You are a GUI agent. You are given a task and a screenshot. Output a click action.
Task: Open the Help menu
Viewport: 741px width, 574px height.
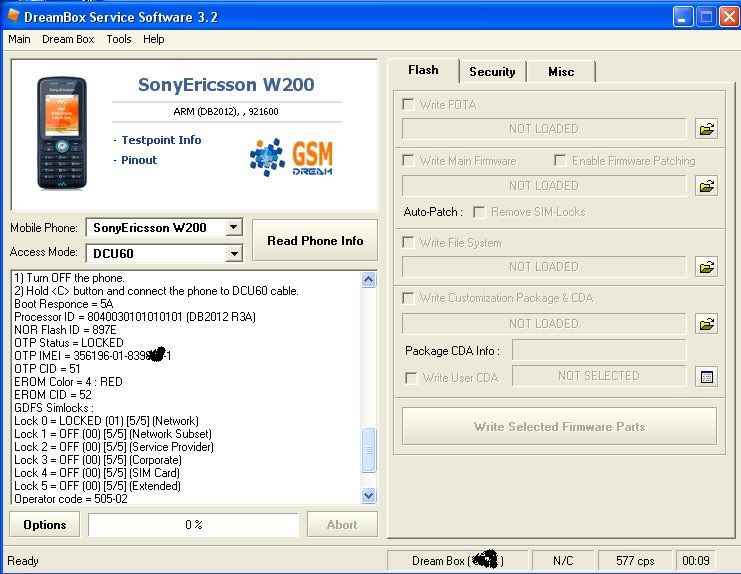tap(154, 39)
